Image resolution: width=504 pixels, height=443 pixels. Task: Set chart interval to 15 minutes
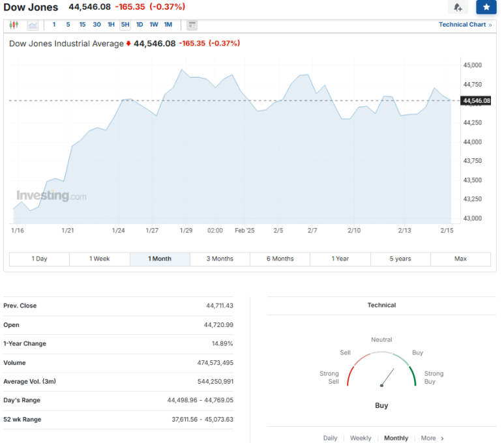82,25
